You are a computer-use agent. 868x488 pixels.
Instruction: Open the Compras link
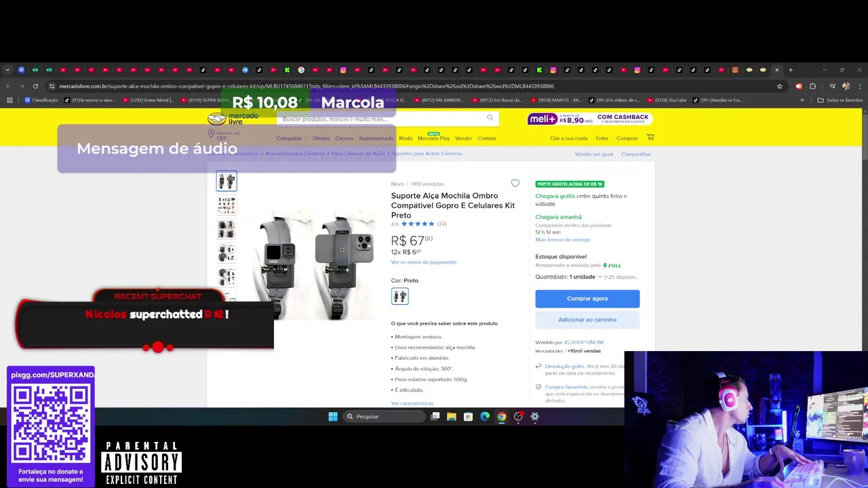pos(627,138)
